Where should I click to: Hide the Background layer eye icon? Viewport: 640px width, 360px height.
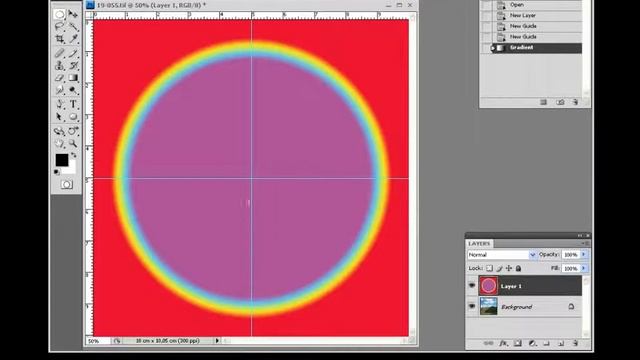472,306
